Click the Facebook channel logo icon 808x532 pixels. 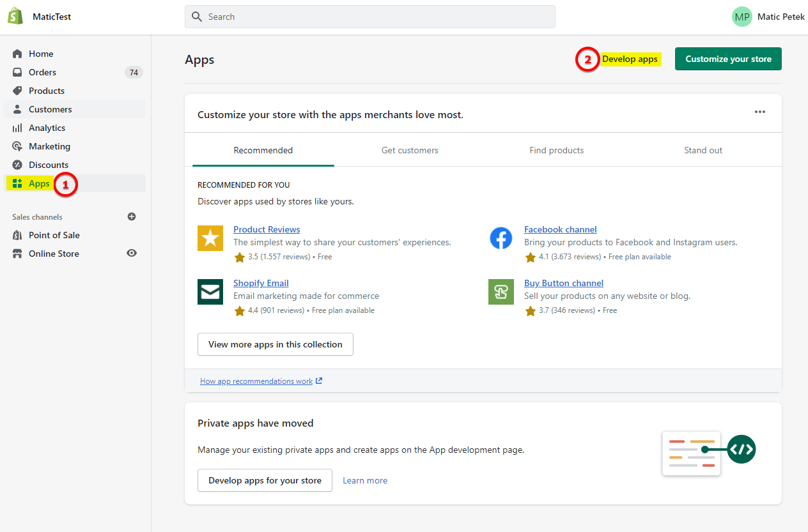click(x=501, y=238)
